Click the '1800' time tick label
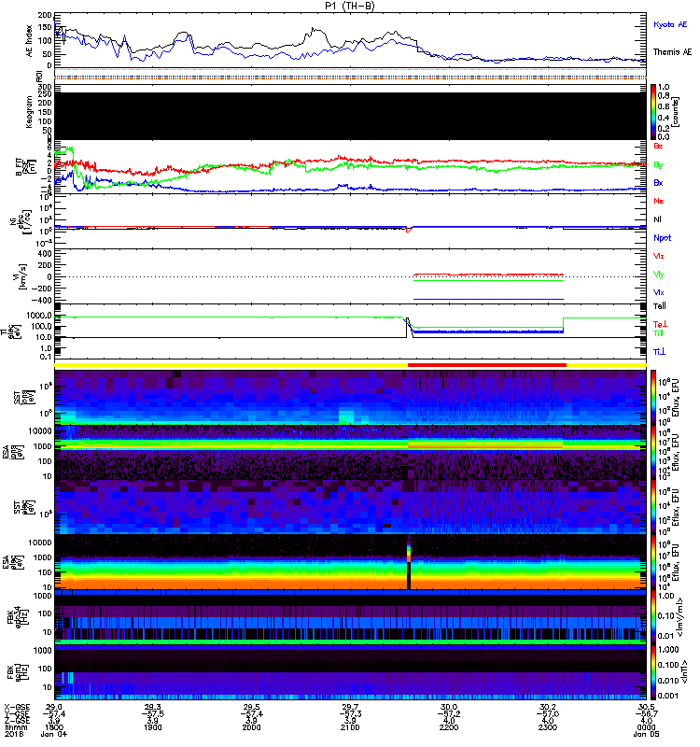This screenshot has height=747, width=700. coord(54,727)
